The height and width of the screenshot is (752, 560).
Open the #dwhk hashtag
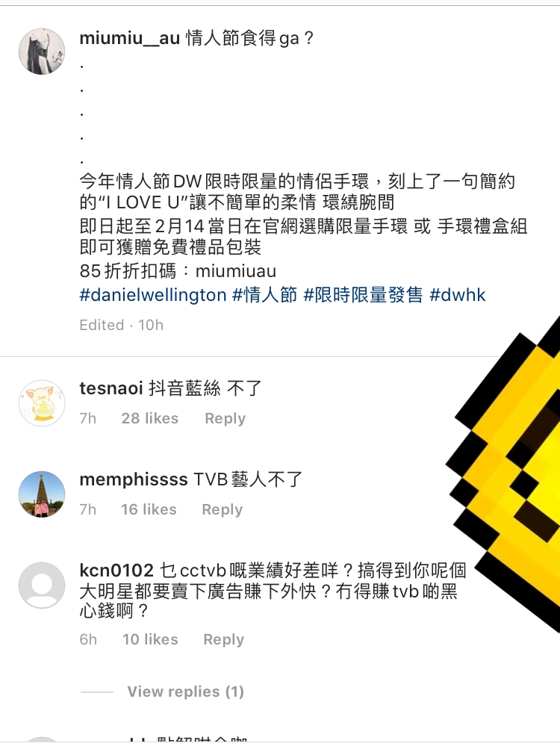[x=458, y=295]
